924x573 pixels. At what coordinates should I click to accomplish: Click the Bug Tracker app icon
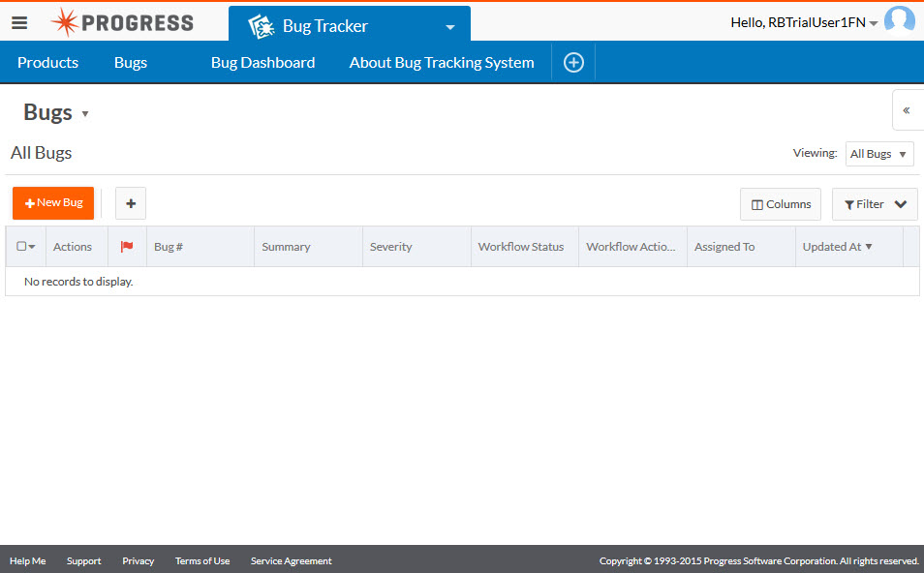pos(261,26)
